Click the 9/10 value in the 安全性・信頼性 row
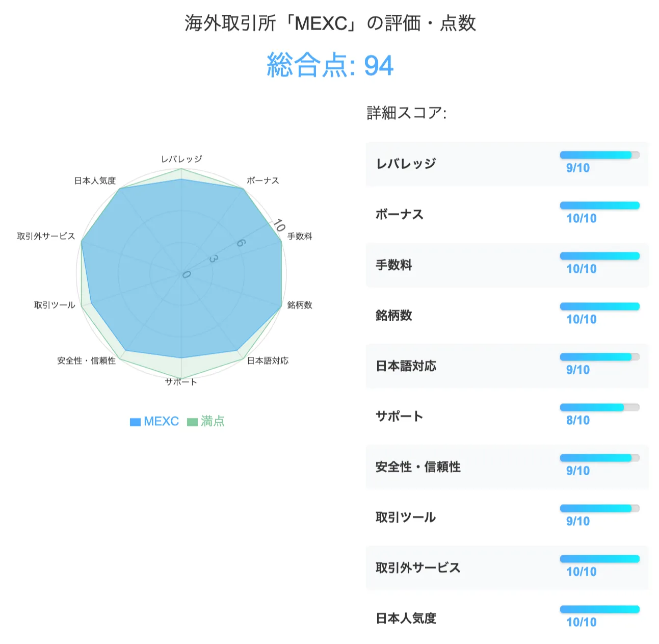The height and width of the screenshot is (644, 659). (x=577, y=471)
